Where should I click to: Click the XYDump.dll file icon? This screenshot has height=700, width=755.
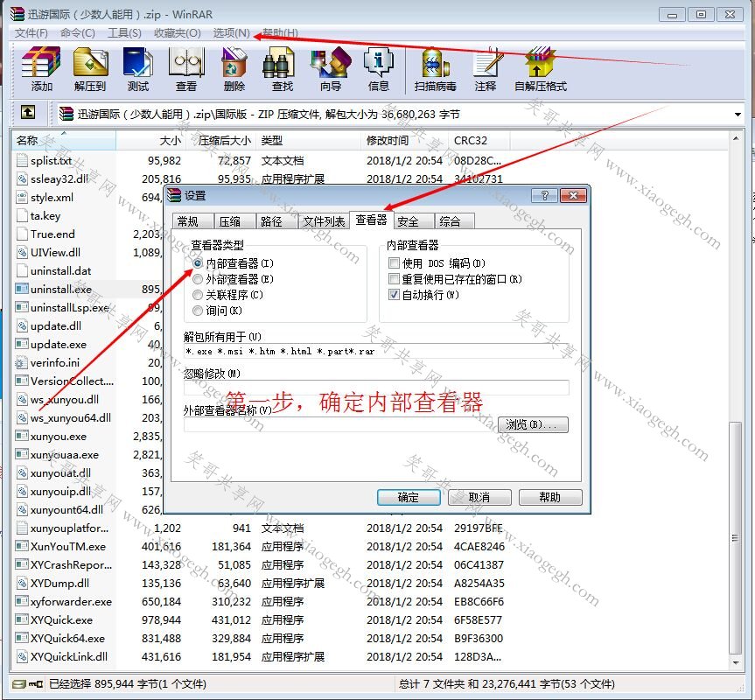pyautogui.click(x=22, y=583)
